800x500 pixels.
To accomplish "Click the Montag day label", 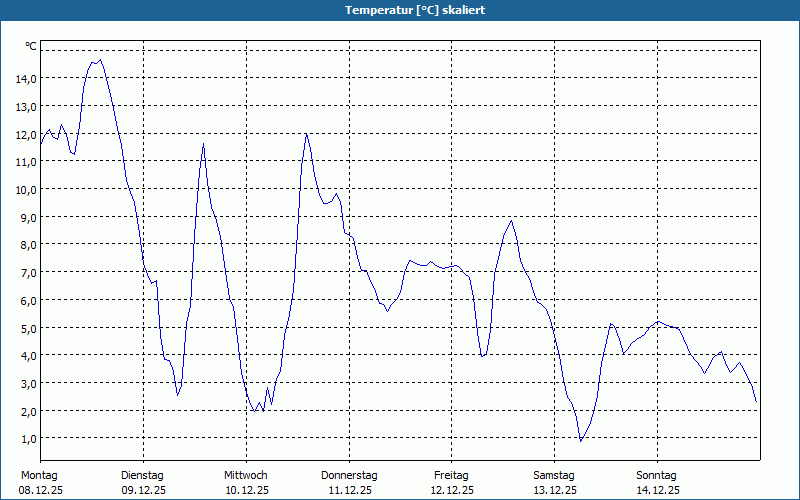I will tap(39, 476).
